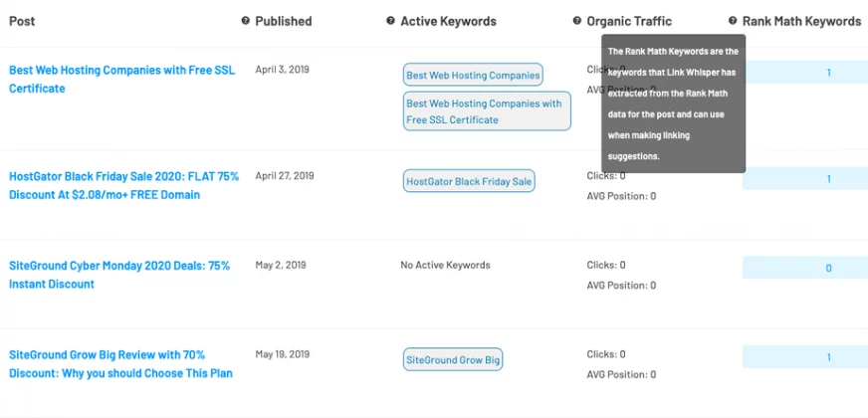The height and width of the screenshot is (418, 868).
Task: Open Best Web Hosting Companies with Free SSL post
Action: pos(121,80)
